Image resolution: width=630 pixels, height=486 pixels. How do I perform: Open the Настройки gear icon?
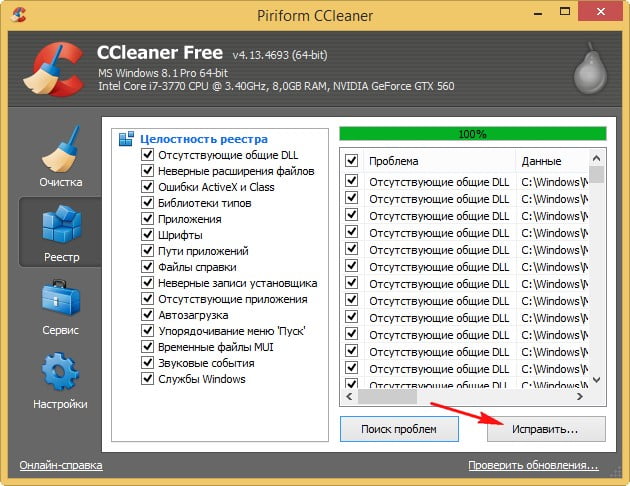click(60, 373)
